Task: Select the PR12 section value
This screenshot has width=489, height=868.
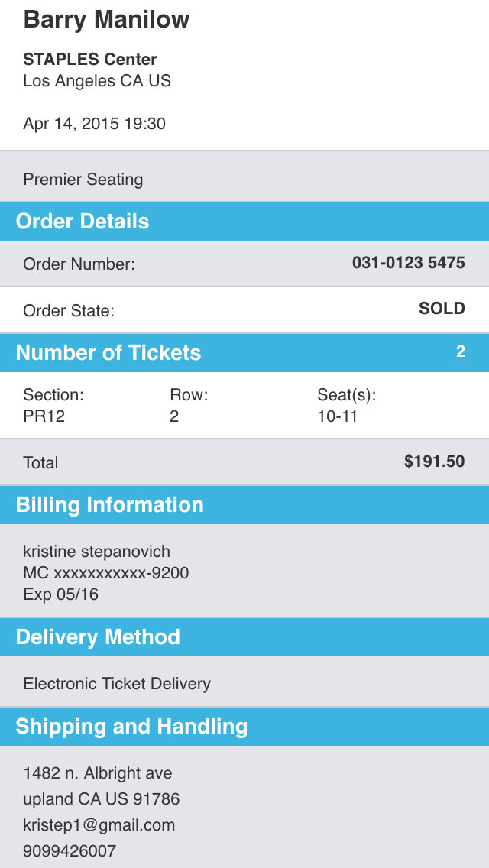Action: (x=44, y=416)
